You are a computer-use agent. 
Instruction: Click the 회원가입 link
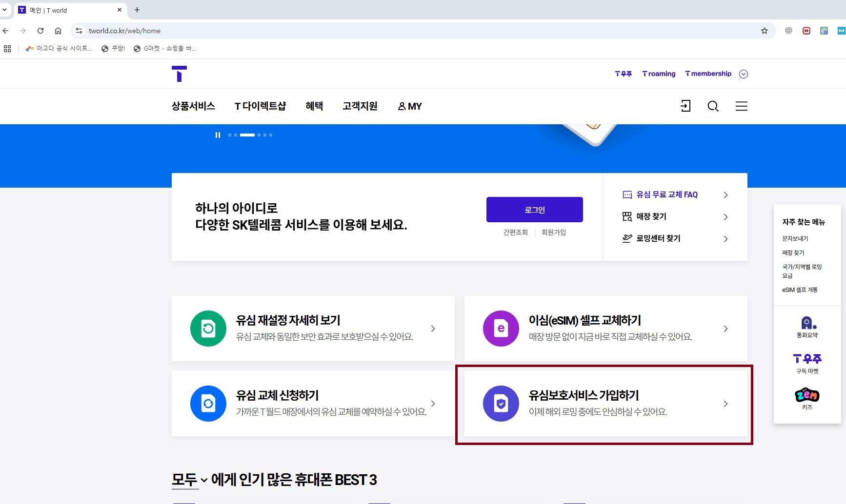pyautogui.click(x=554, y=233)
